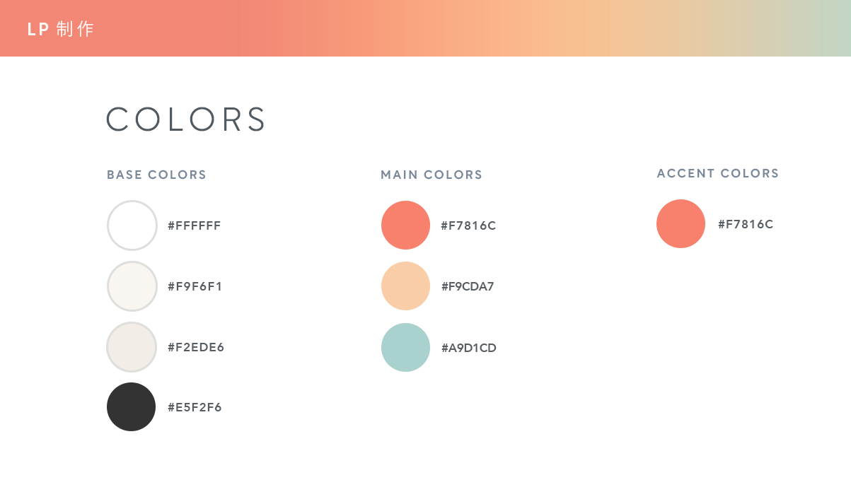The height and width of the screenshot is (504, 851).
Task: Select the #E5F2F6 hex code label
Action: click(195, 408)
